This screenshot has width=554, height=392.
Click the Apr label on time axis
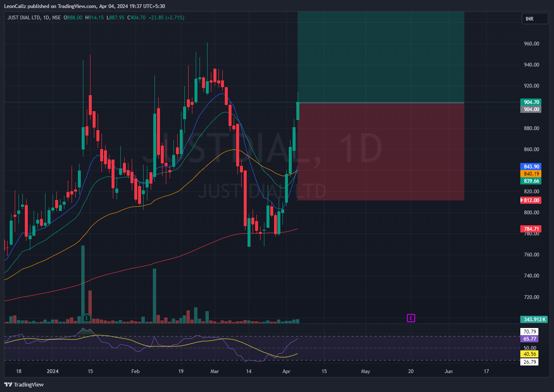click(286, 371)
